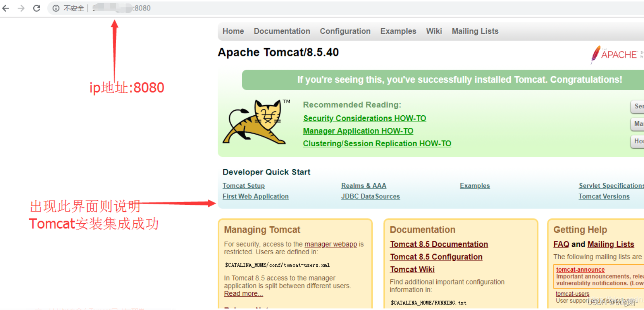This screenshot has height=310, width=644.
Task: Open the FAQ link in Getting Help
Action: pos(561,244)
